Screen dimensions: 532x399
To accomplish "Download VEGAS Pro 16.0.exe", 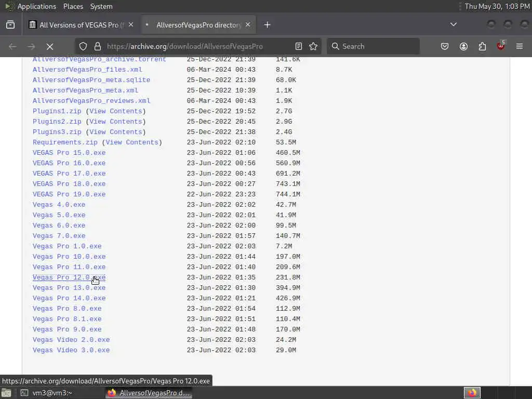I will (x=69, y=163).
